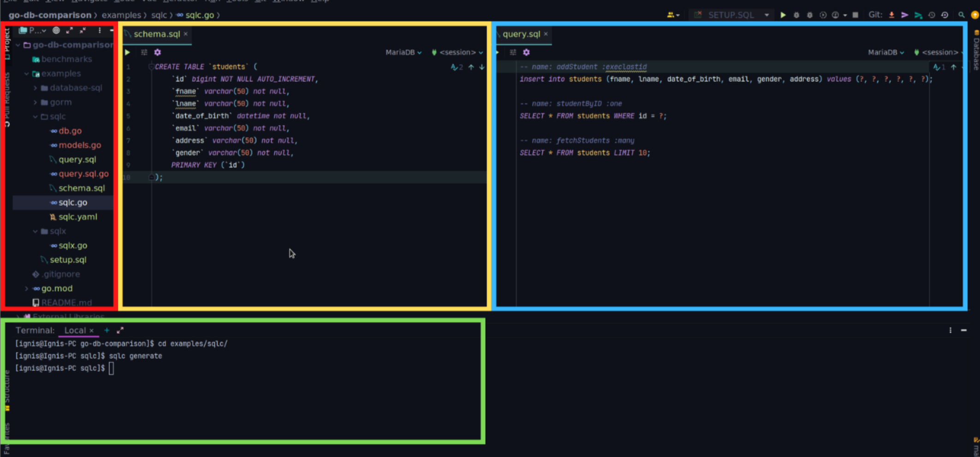Screen dimensions: 980x457
Task: Show Git history clock icon
Action: [932, 15]
